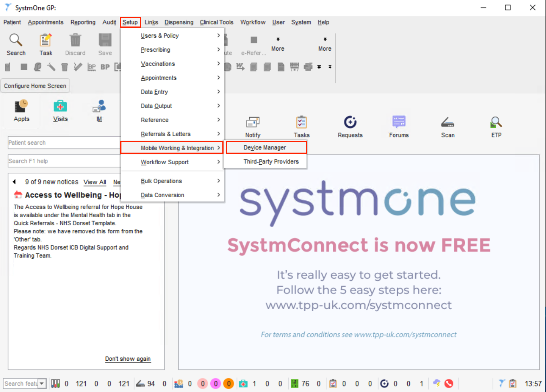Expand the Vaccinations submenu
The height and width of the screenshot is (392, 546).
[x=172, y=64]
